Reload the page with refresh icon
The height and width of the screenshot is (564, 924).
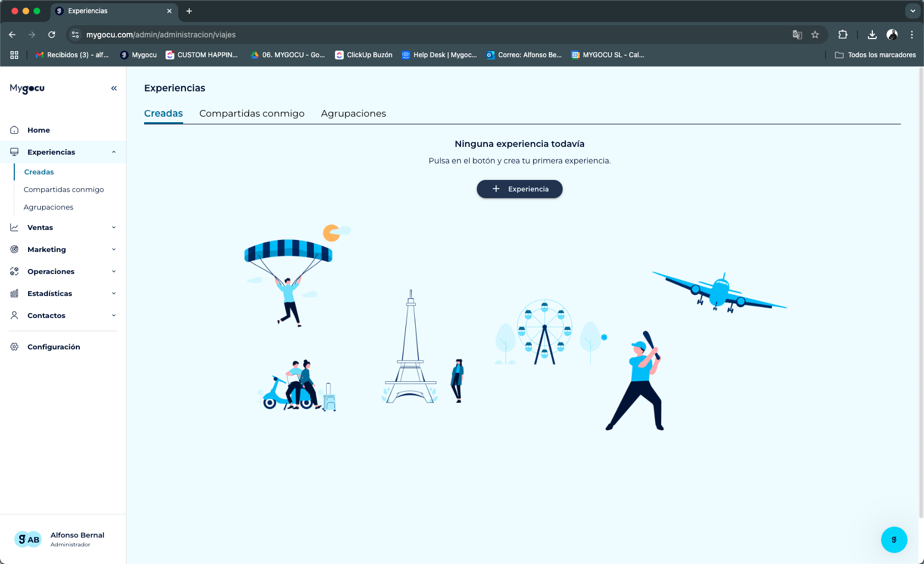(x=52, y=35)
